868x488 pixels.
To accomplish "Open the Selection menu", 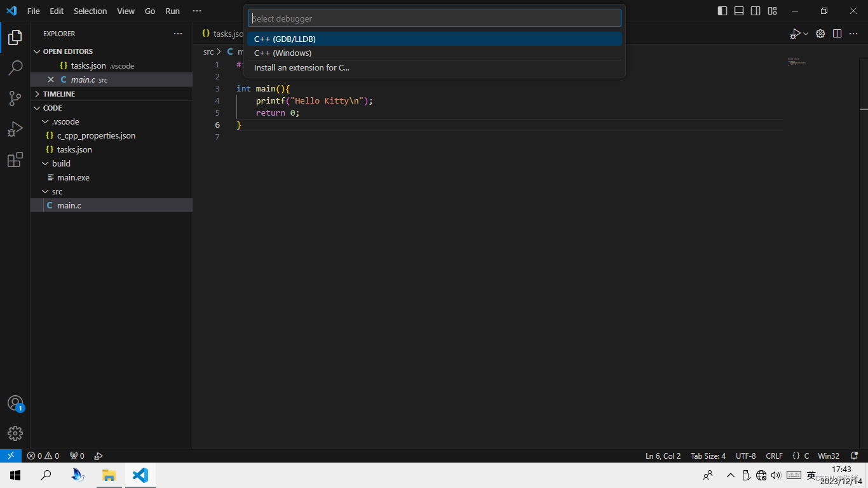I will coord(90,11).
